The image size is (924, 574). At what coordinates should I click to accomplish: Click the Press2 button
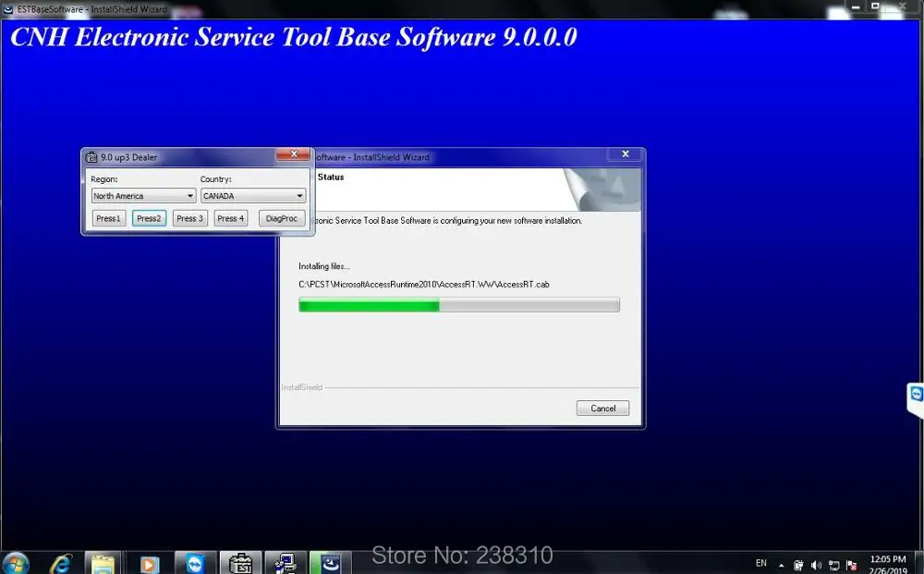point(149,218)
